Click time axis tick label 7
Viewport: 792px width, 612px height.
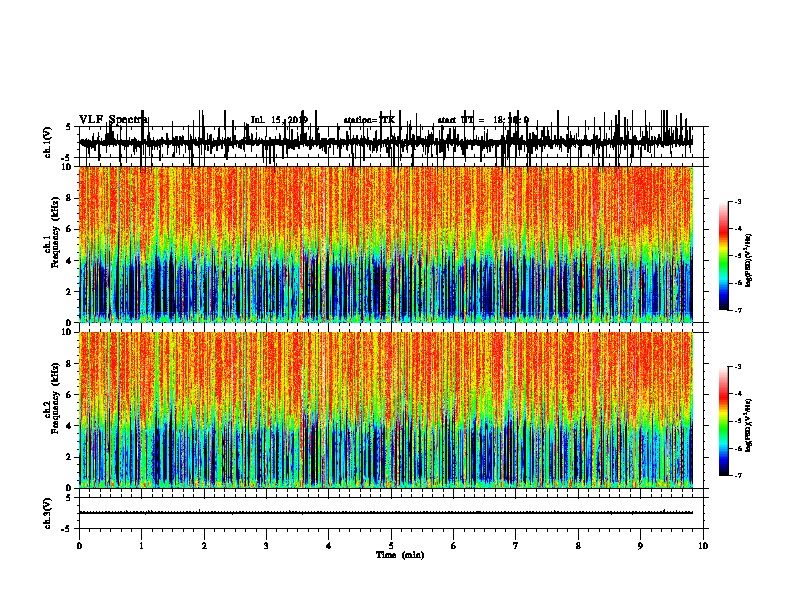(x=516, y=546)
